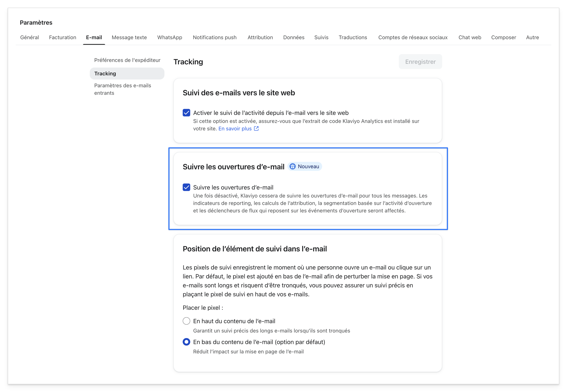
Task: Open the Chat web tab
Action: [x=469, y=37]
